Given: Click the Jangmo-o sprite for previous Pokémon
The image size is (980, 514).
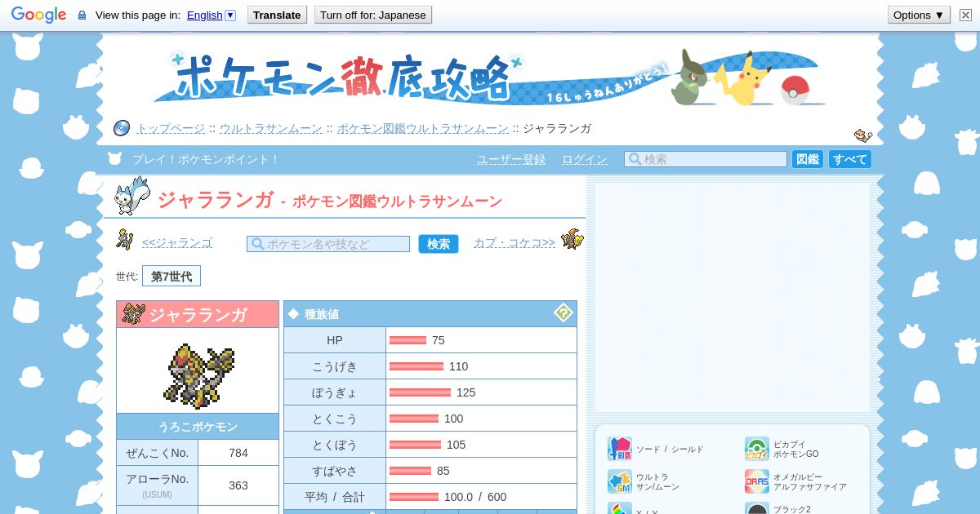Looking at the screenshot, I should (124, 240).
